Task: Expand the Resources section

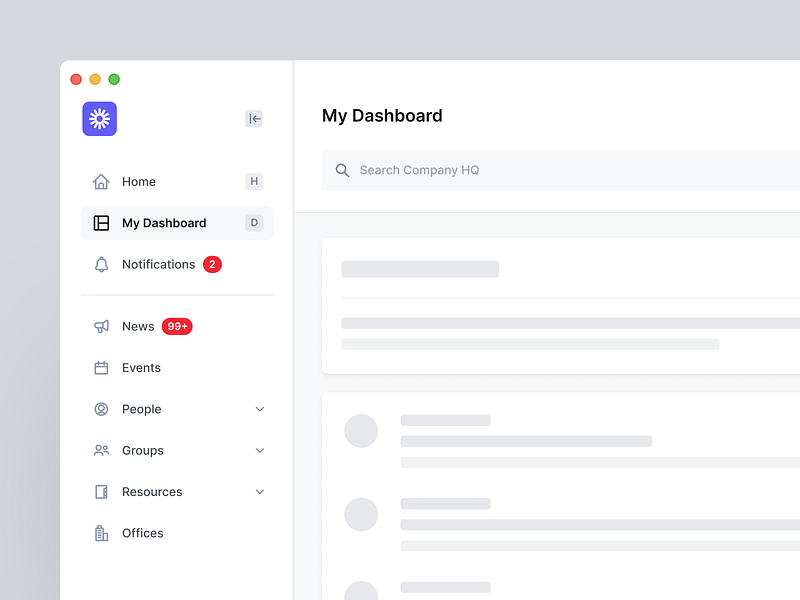Action: (x=260, y=491)
